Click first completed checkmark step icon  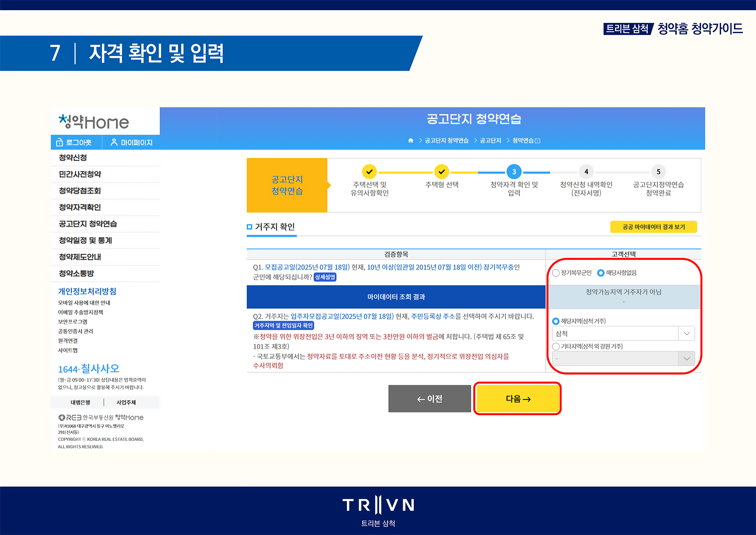(369, 172)
